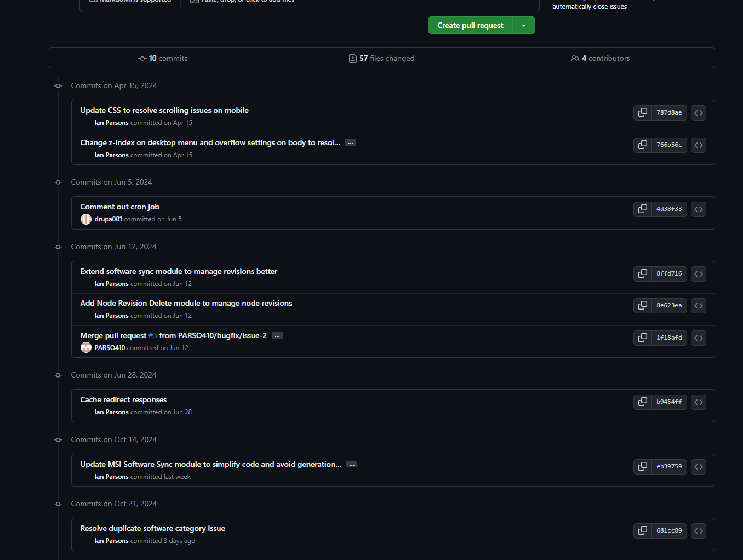Browse repository at commit 766b56c
The height and width of the screenshot is (560, 743).
click(x=698, y=145)
